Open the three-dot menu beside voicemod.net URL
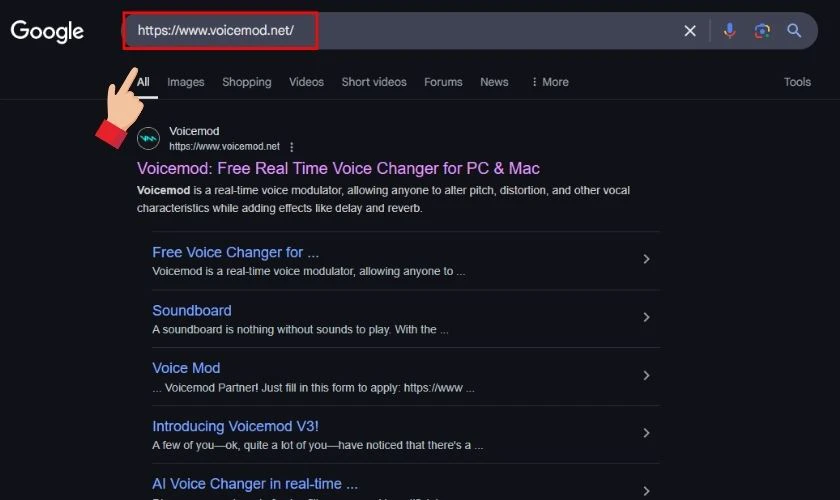This screenshot has height=500, width=840. click(x=291, y=146)
